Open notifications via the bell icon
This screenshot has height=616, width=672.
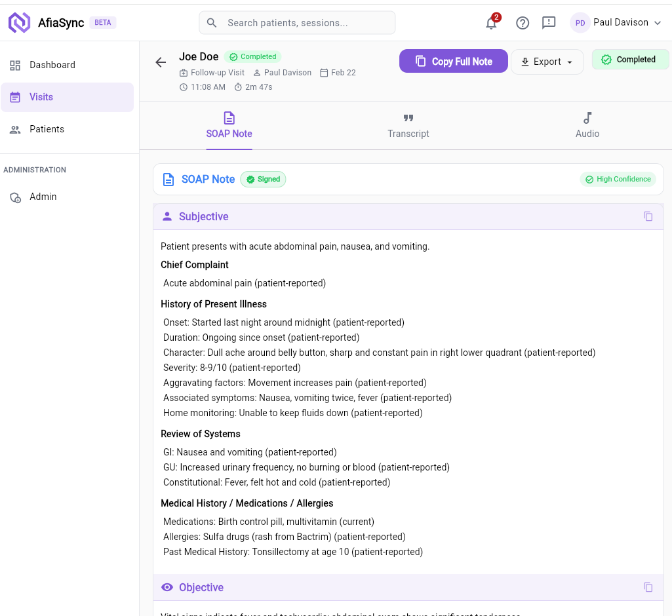[491, 22]
